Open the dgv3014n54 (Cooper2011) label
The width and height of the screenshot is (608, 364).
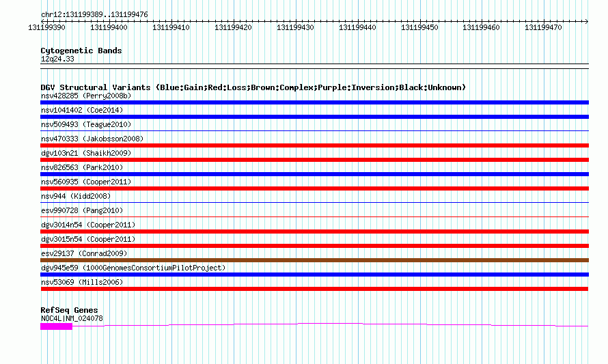click(88, 225)
